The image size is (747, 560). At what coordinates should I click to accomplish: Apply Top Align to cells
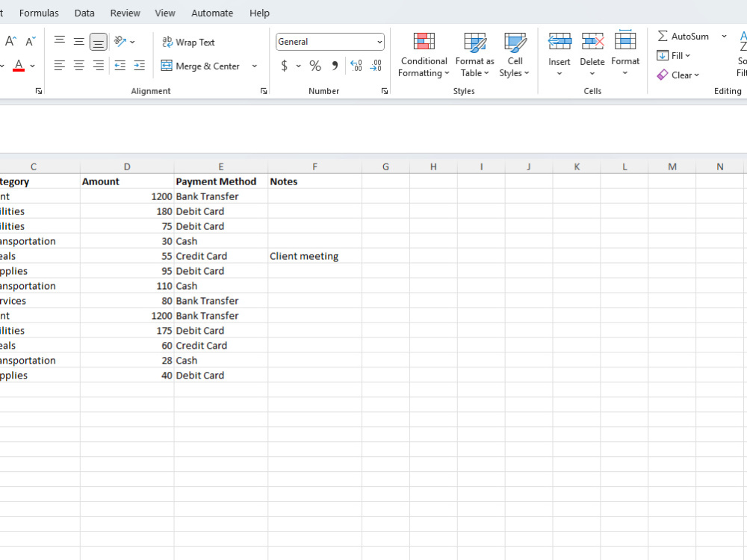coord(60,41)
